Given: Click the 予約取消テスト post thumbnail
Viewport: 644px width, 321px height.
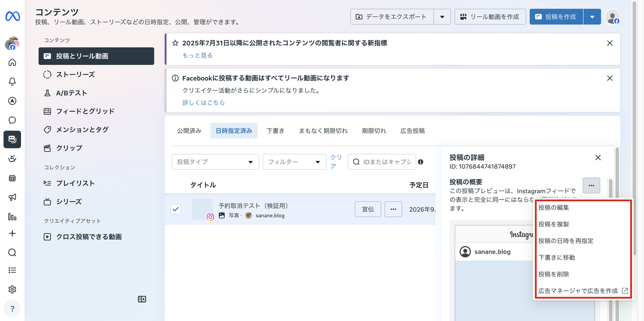Looking at the screenshot, I should point(202,209).
